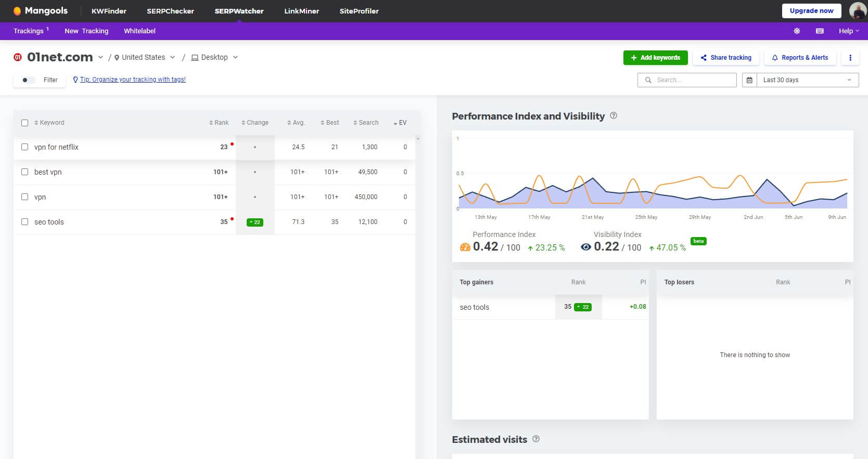The height and width of the screenshot is (459, 868).
Task: Check the 'vpn' keyword checkbox
Action: [x=24, y=197]
